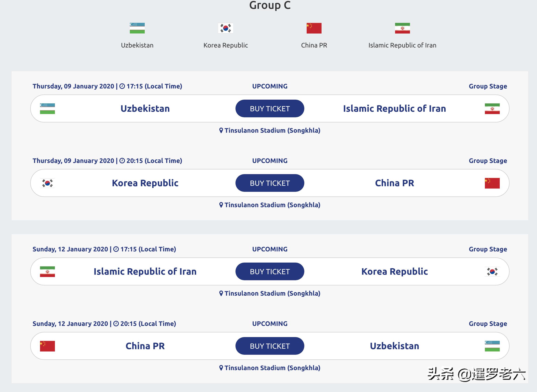Buy ticket for Iran vs Korea Republic match
This screenshot has width=537, height=392.
(270, 272)
